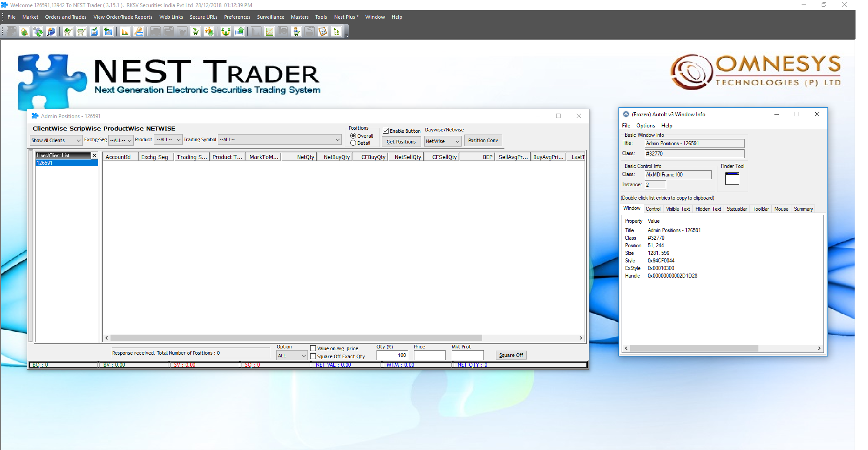Open View Order/Trade Reports menu
This screenshot has height=450, width=868.
(x=123, y=17)
